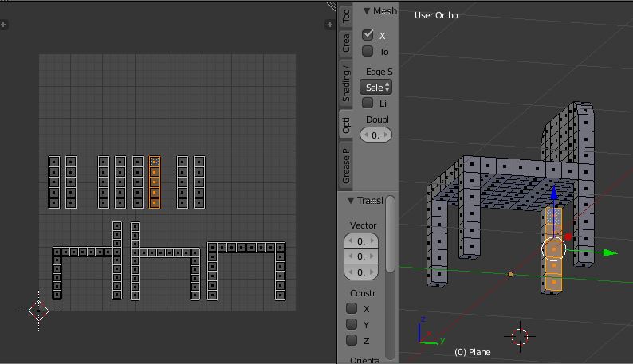The width and height of the screenshot is (633, 364).
Task: Toggle the Live Unwrap checkbox
Action: [368, 103]
